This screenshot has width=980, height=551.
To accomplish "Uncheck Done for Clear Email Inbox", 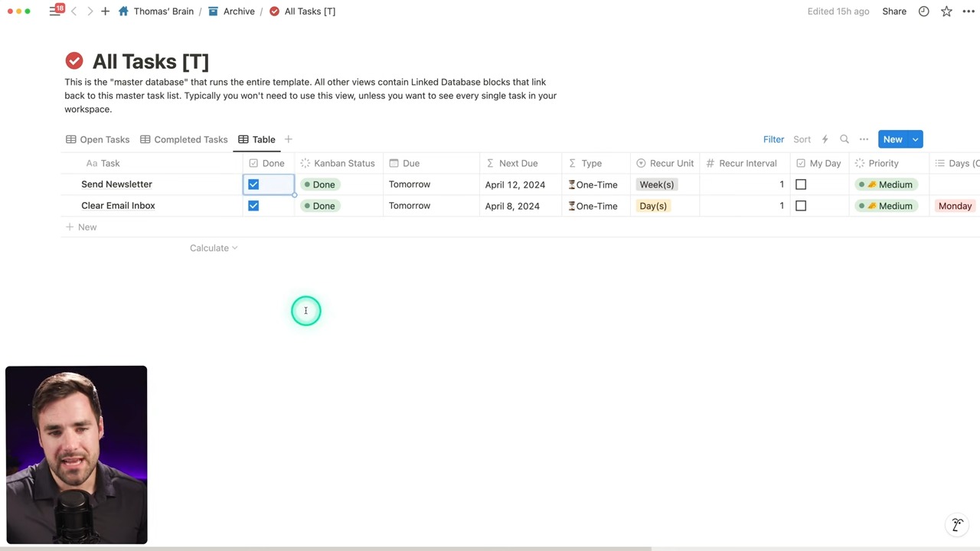I will 253,206.
